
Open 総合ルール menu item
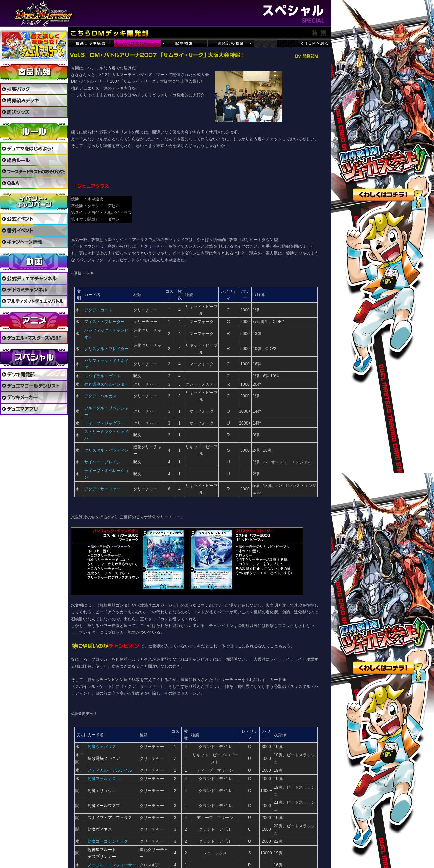click(34, 160)
